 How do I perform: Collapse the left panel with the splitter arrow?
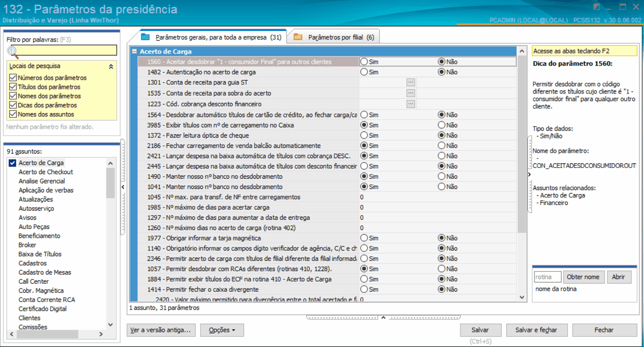123,187
